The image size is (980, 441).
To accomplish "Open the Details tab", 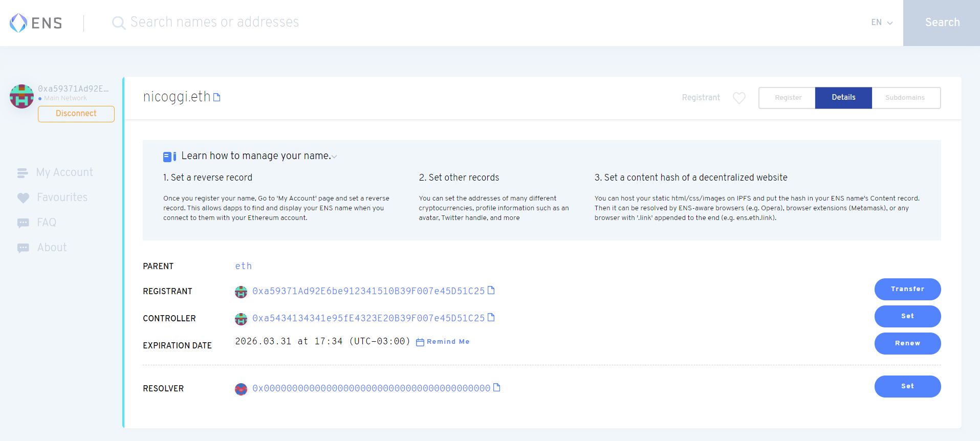I will point(843,98).
